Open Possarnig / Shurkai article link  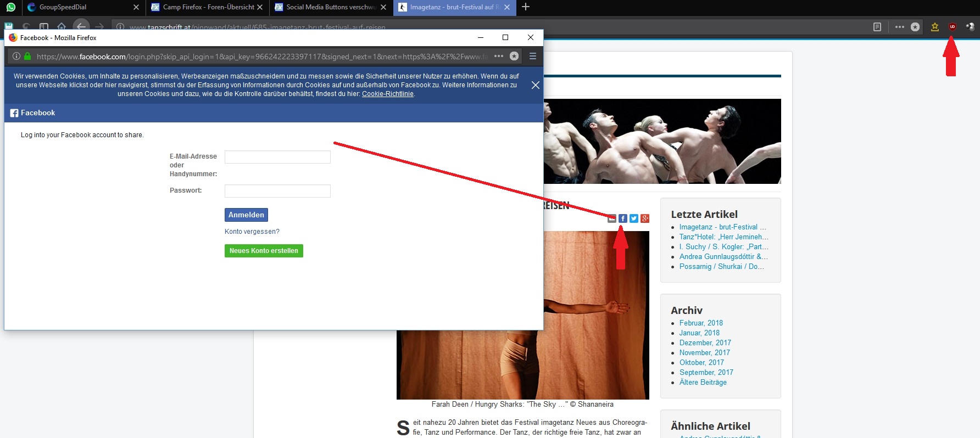pos(722,267)
